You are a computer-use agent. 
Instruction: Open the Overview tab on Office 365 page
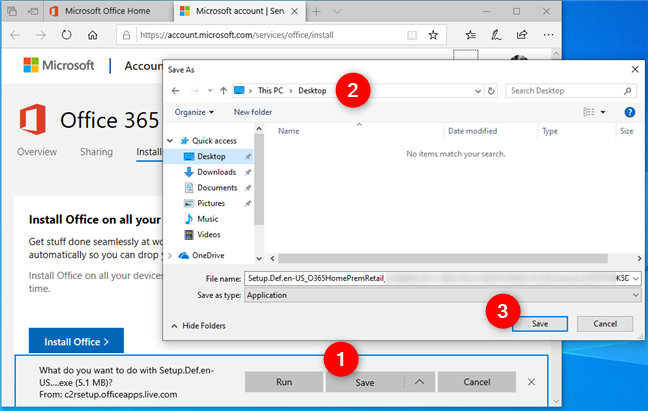(37, 152)
